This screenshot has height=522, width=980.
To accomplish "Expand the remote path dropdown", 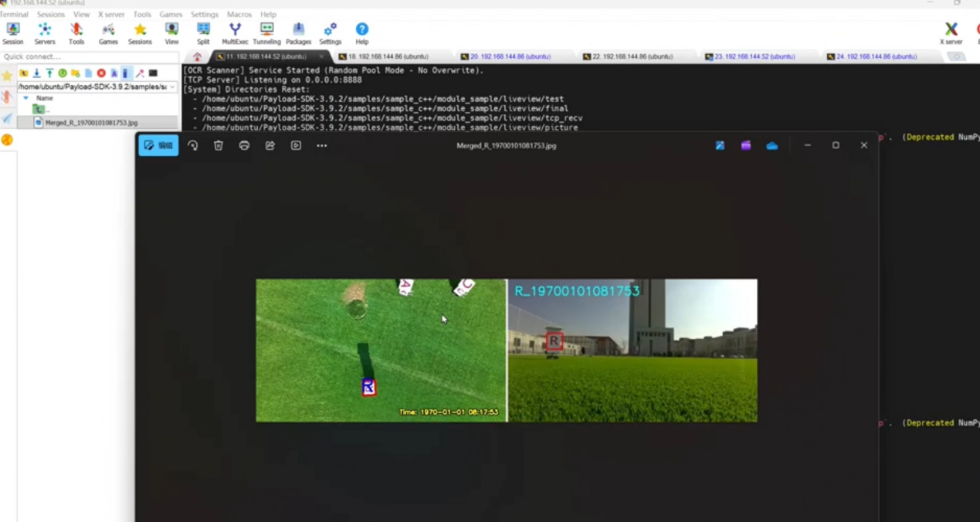I will [171, 87].
